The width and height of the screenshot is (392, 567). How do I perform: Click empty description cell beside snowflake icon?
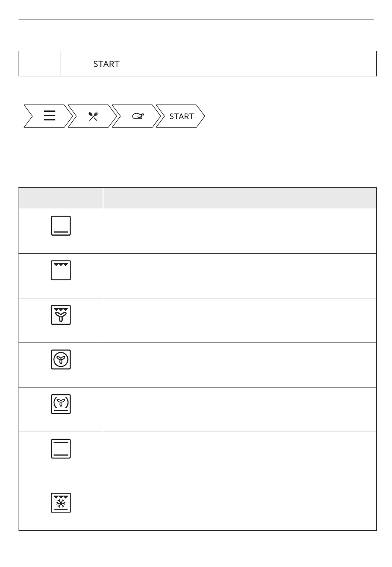pos(240,508)
